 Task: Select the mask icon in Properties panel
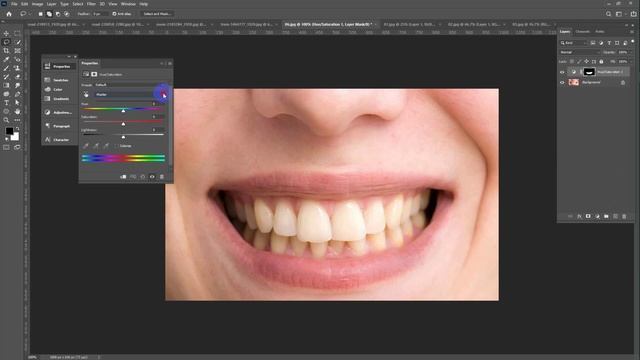pos(94,74)
